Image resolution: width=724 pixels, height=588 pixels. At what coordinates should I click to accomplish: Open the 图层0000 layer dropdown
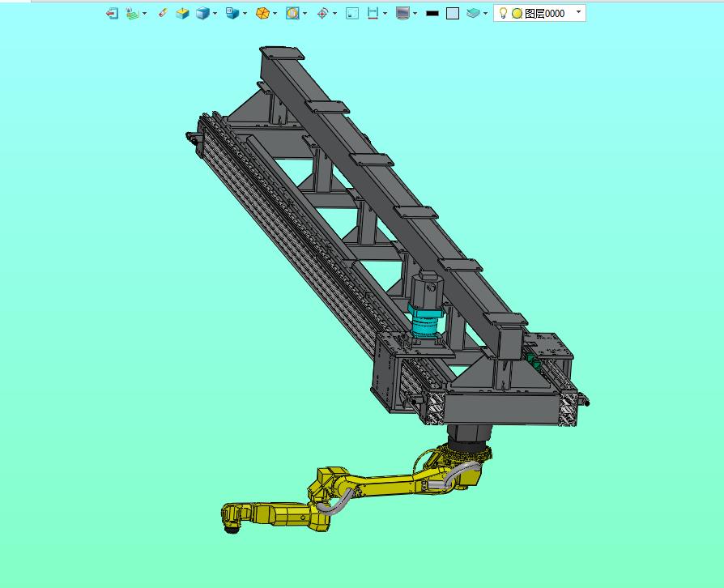click(x=578, y=12)
